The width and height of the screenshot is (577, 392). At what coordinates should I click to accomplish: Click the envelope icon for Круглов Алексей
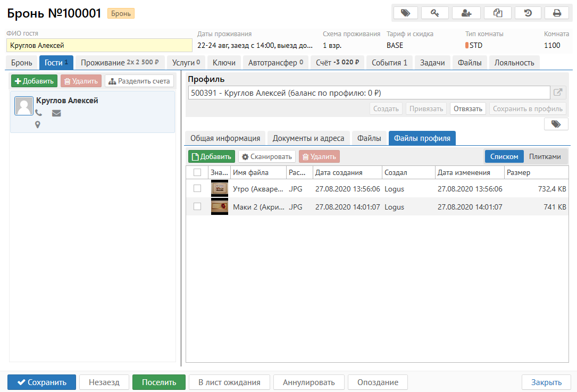56,113
